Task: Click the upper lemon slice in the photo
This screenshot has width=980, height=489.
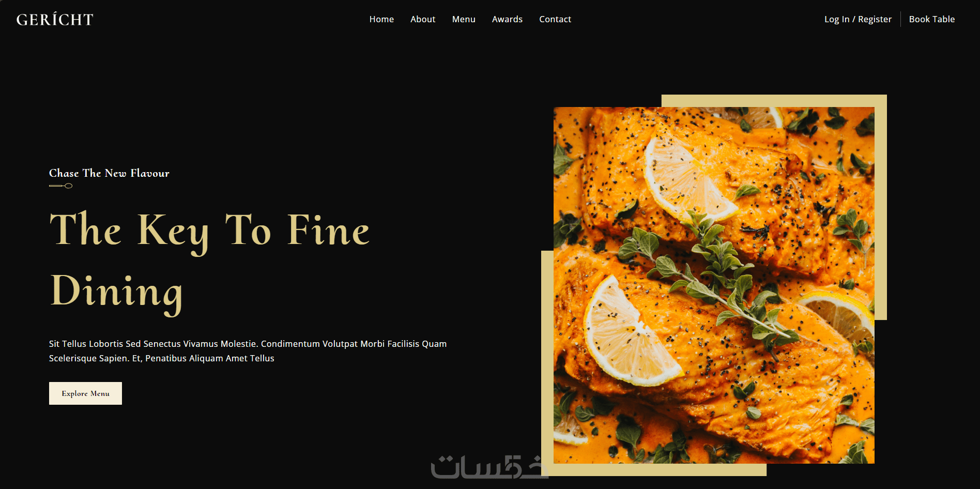Action: point(690,176)
